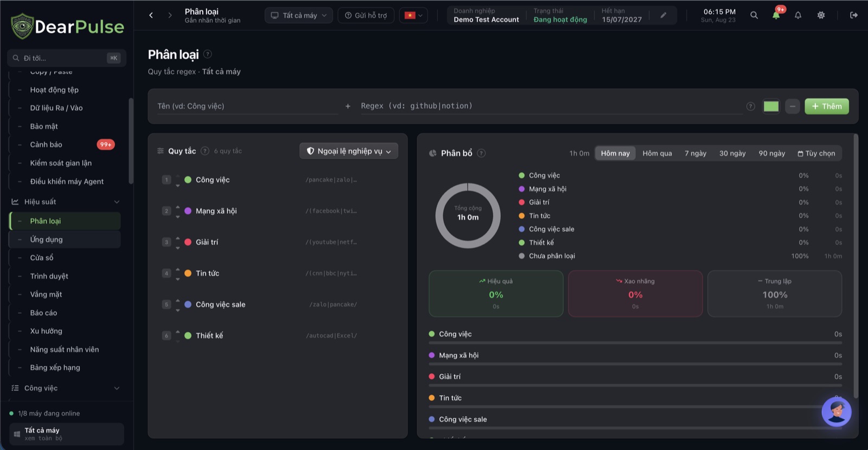Viewport: 868px width, 450px height.
Task: Select the Hôm qua tab
Action: [657, 153]
